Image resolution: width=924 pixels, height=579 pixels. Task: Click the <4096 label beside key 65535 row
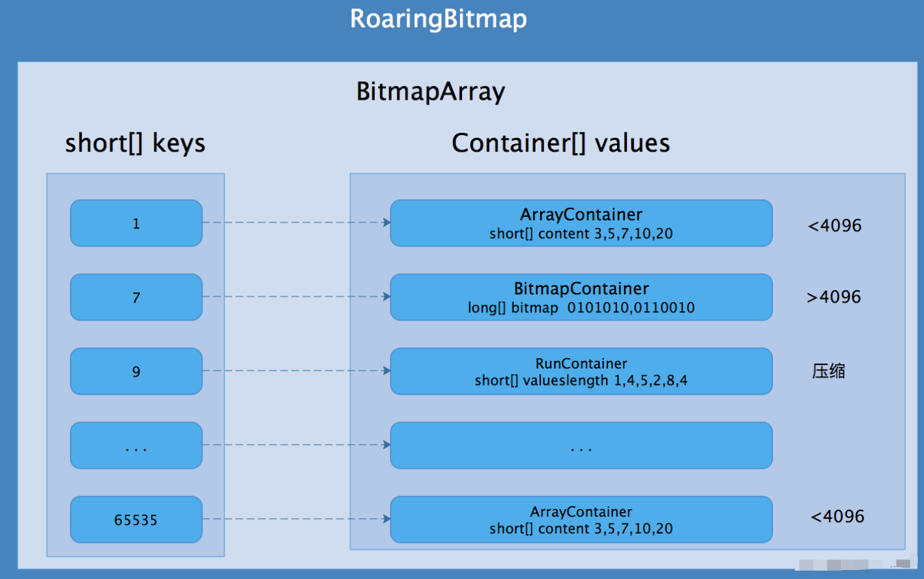[x=837, y=517]
